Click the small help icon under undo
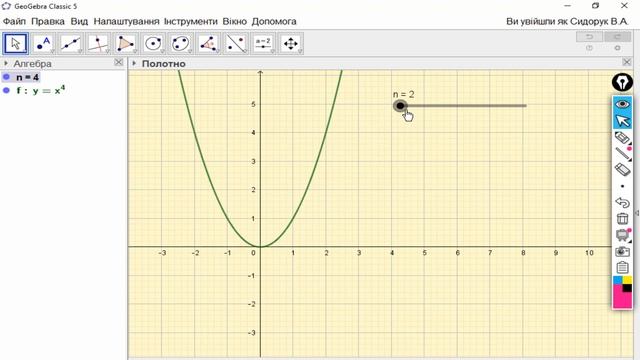Image resolution: width=640 pixels, height=360 pixels. (x=589, y=48)
